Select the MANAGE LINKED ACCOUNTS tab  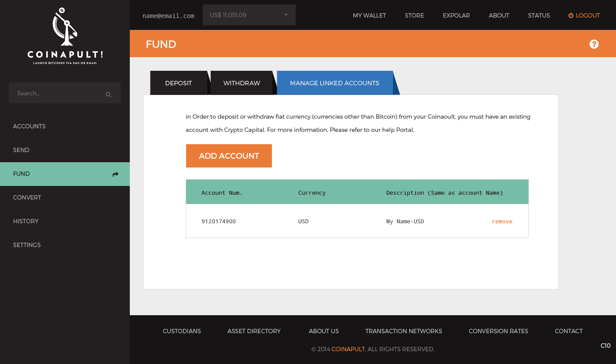[x=335, y=83]
